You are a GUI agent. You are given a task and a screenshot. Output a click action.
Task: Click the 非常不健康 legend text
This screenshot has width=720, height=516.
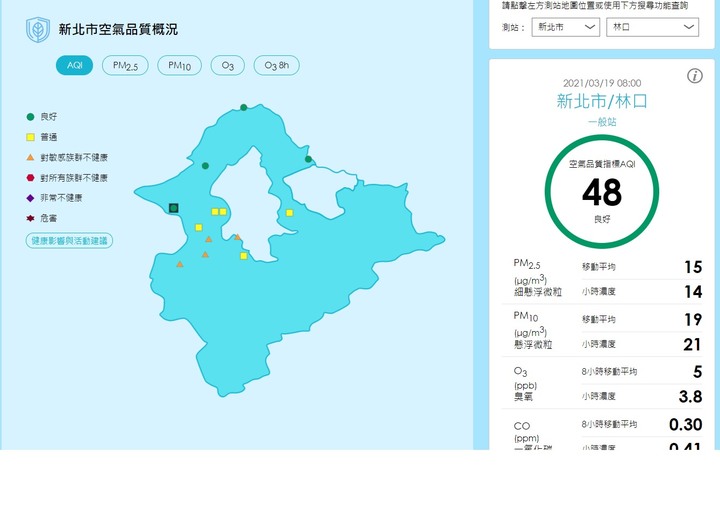[x=61, y=198]
